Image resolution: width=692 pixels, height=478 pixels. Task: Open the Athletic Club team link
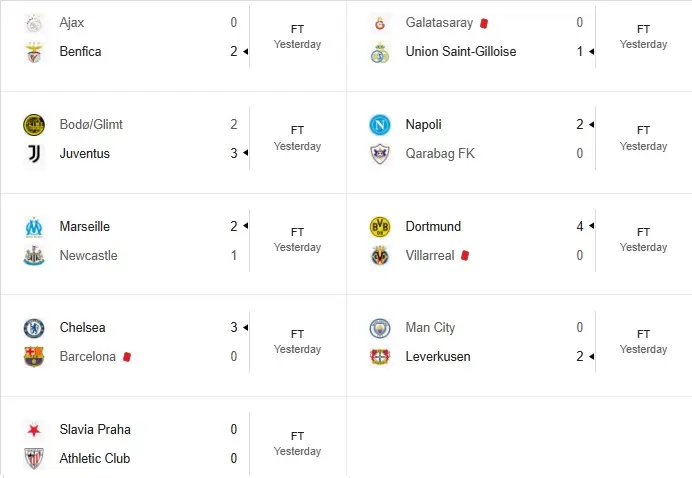94,459
